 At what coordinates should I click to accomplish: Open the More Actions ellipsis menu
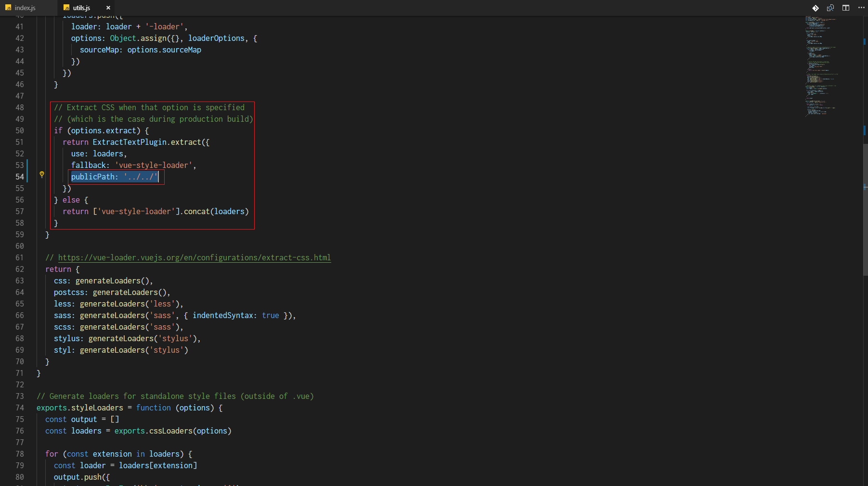[x=861, y=8]
